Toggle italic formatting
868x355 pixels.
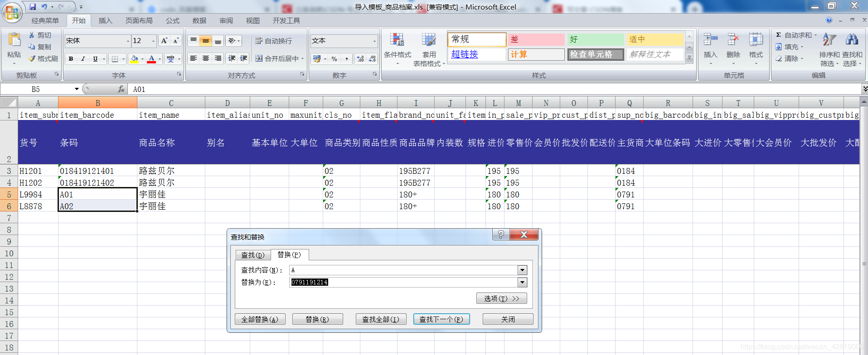click(83, 59)
